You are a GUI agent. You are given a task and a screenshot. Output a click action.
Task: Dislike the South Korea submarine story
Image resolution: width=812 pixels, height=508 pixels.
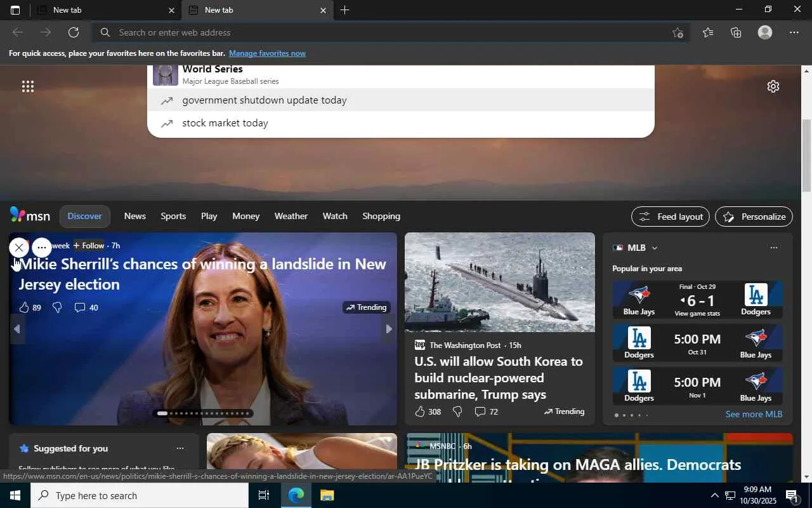[457, 411]
